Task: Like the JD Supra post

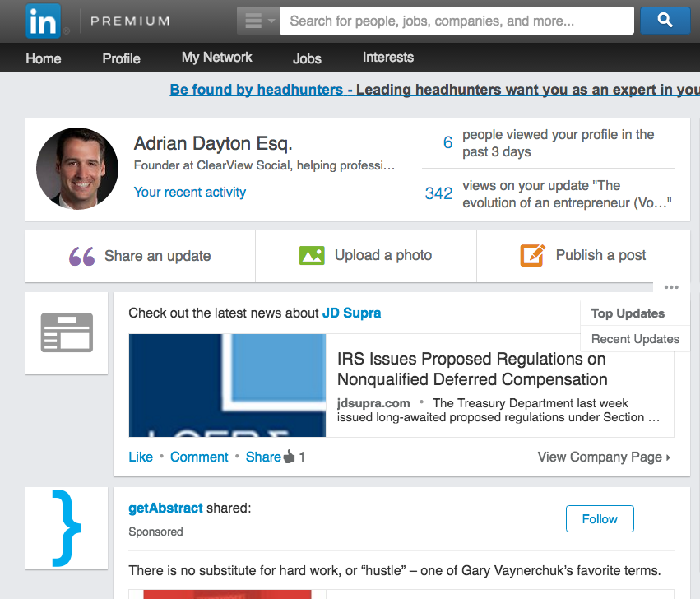Action: (x=141, y=457)
